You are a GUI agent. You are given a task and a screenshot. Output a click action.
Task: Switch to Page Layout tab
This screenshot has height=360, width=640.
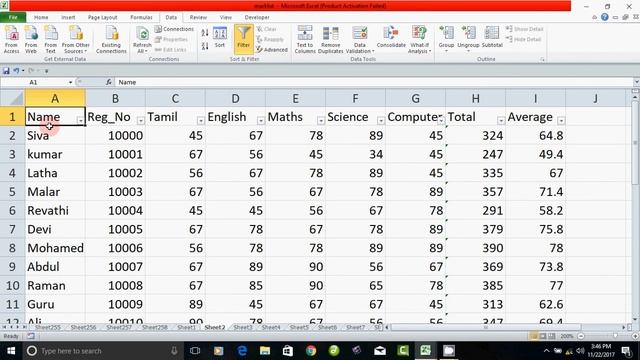(x=102, y=17)
